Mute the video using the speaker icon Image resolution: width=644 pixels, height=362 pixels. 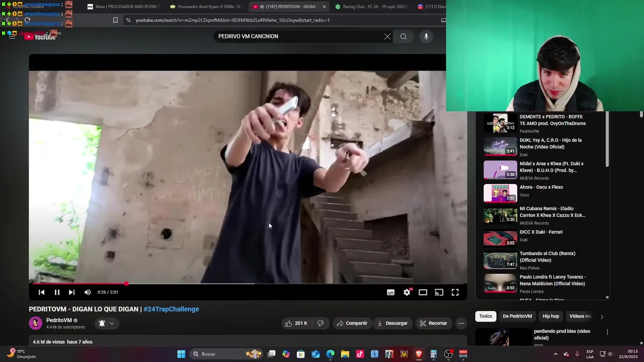click(x=88, y=292)
